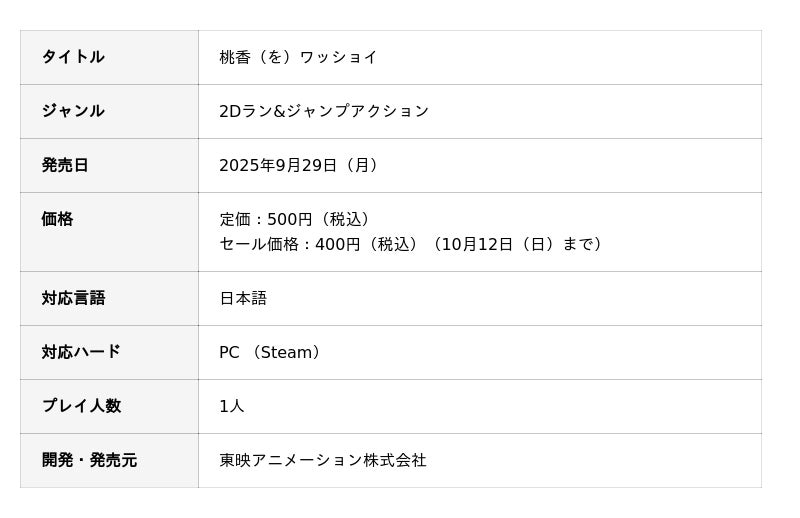Select the language value 日本語
The height and width of the screenshot is (518, 800).
tap(243, 298)
